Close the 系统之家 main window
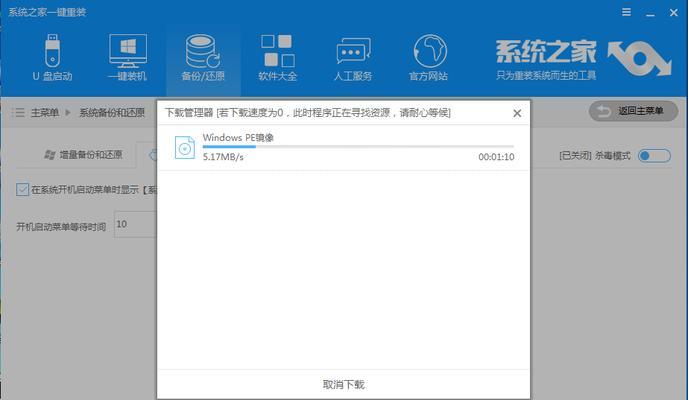The image size is (688, 400). point(674,13)
